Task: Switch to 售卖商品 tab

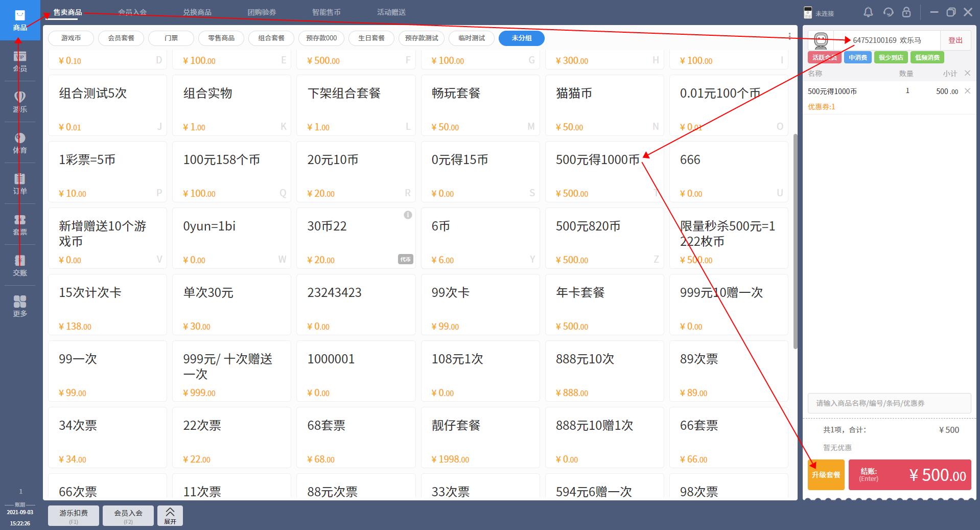Action: pyautogui.click(x=67, y=12)
